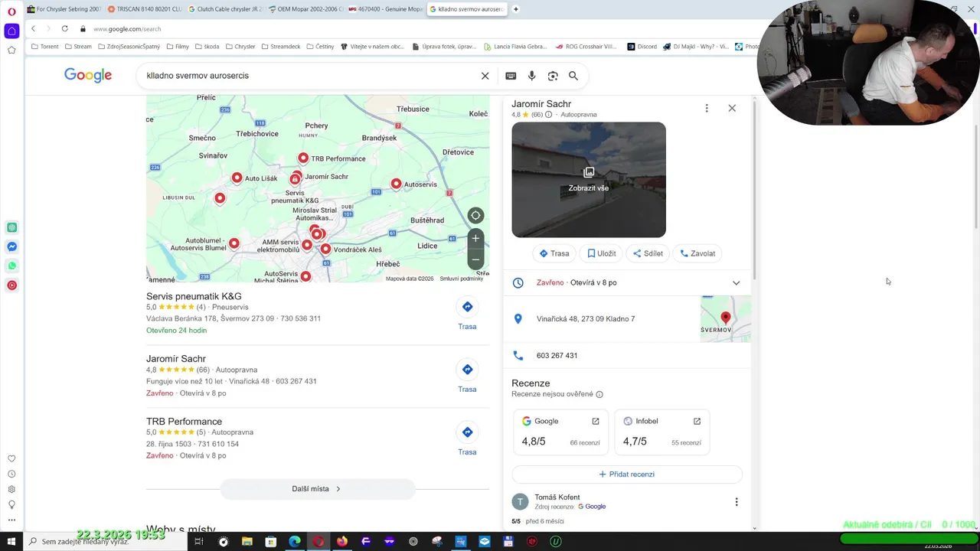
Task: Switch to 4670400 Genuine Mopar tab
Action: [386, 9]
